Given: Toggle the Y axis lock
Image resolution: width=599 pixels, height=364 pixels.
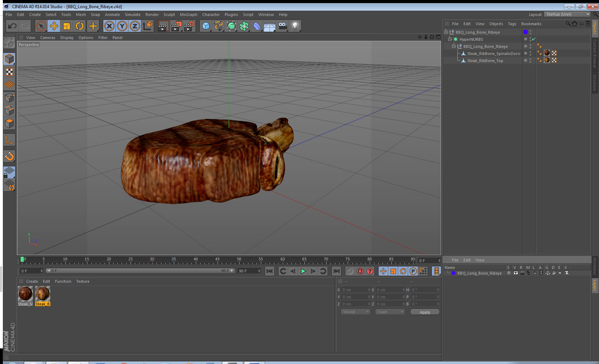Looking at the screenshot, I should (x=122, y=26).
